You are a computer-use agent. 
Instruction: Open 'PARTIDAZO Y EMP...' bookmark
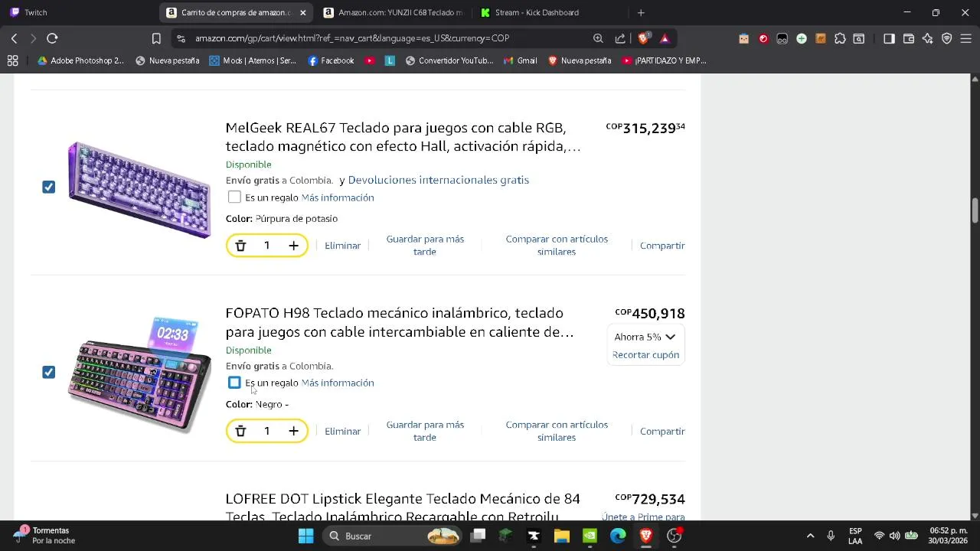point(664,60)
